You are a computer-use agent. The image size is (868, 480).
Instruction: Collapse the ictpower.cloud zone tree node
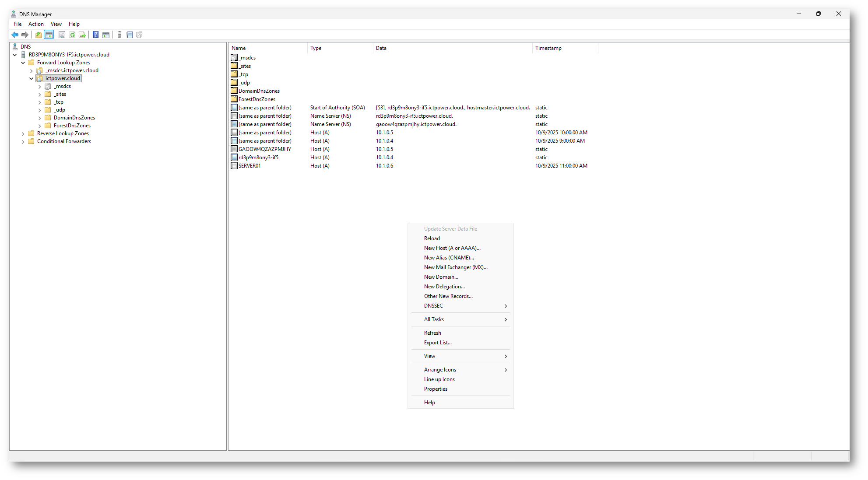31,79
